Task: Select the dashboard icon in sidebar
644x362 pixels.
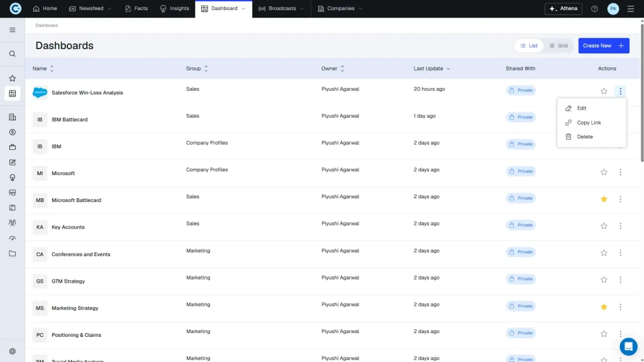Action: coord(13,93)
